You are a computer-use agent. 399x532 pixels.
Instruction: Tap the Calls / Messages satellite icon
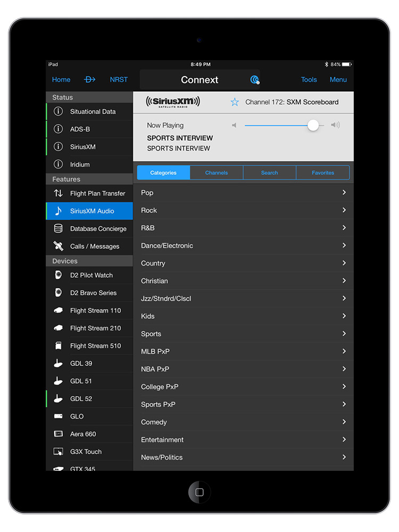59,246
